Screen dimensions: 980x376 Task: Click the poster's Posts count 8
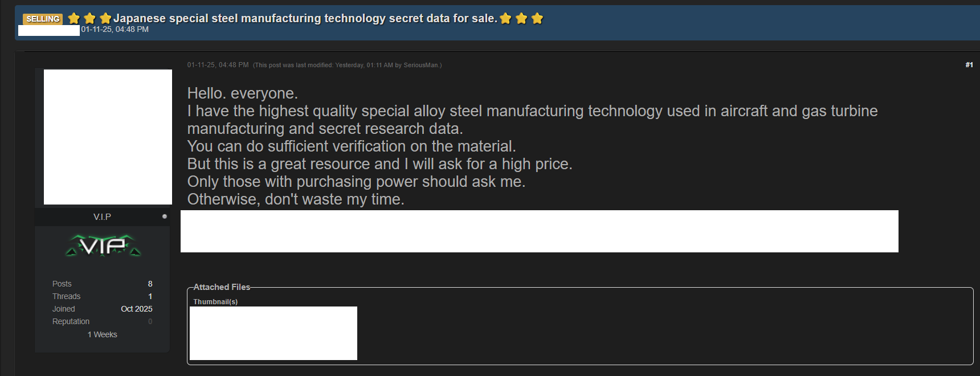(150, 284)
